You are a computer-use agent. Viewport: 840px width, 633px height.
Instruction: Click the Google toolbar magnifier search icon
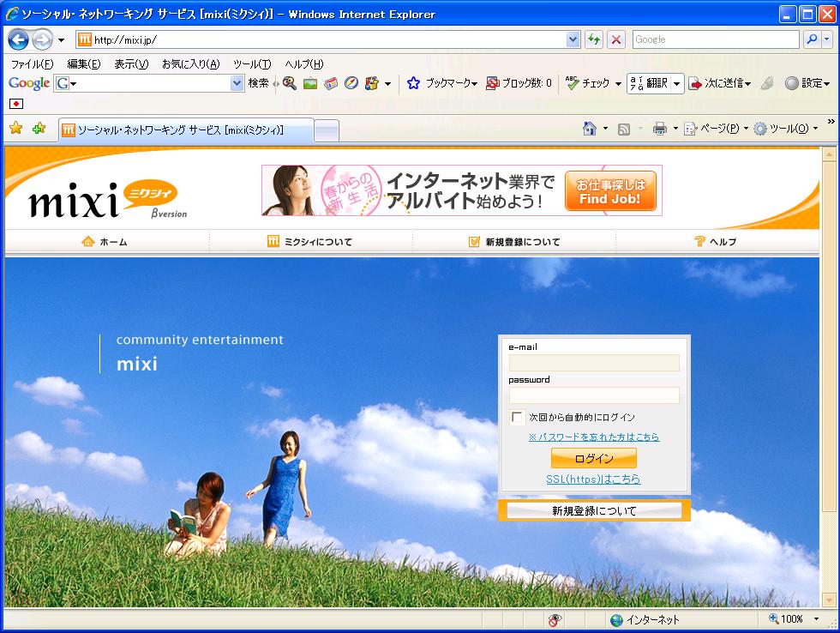[290, 83]
